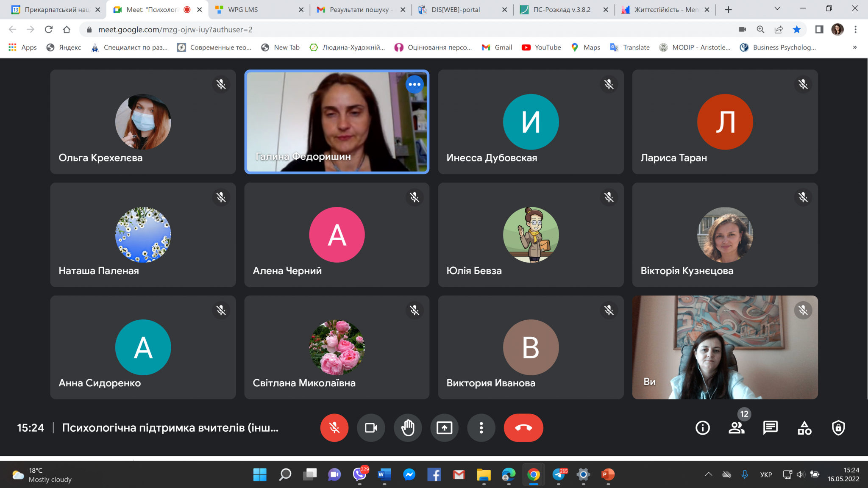Image resolution: width=868 pixels, height=488 pixels.
Task: Expand hidden bookmarks chevron
Action: pos(855,47)
